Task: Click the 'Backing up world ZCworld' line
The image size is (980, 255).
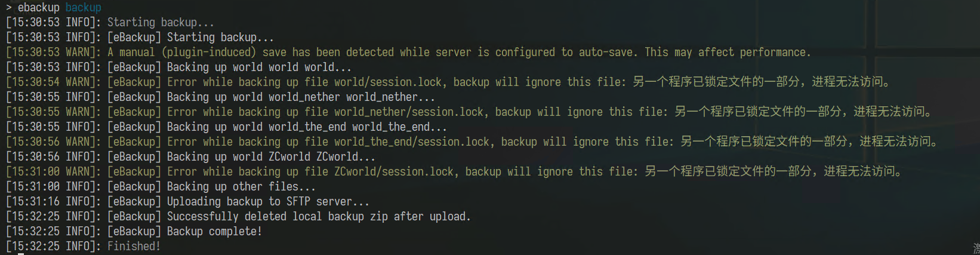Action: (x=271, y=156)
